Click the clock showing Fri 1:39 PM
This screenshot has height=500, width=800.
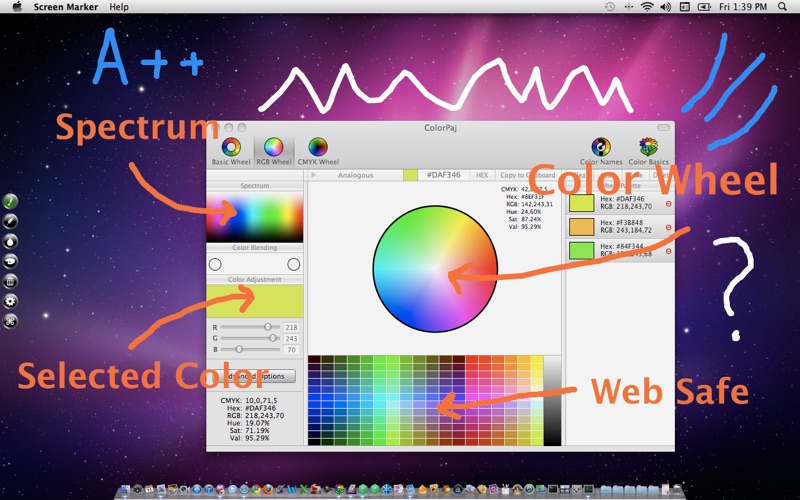tap(743, 7)
